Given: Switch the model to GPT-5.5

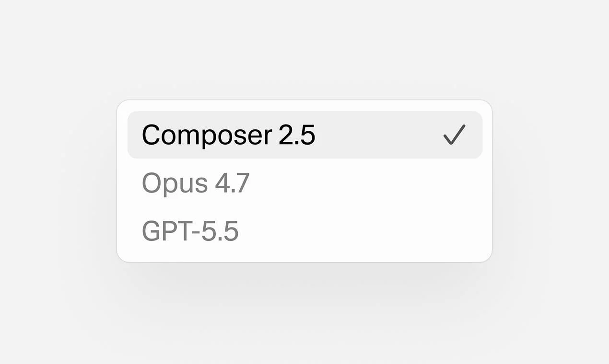Looking at the screenshot, I should click(x=304, y=231).
